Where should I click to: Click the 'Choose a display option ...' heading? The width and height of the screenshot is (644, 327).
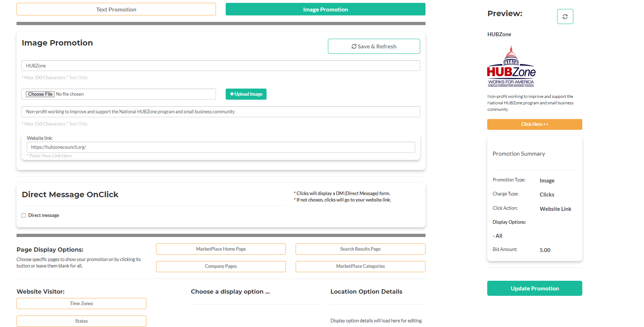pyautogui.click(x=230, y=292)
